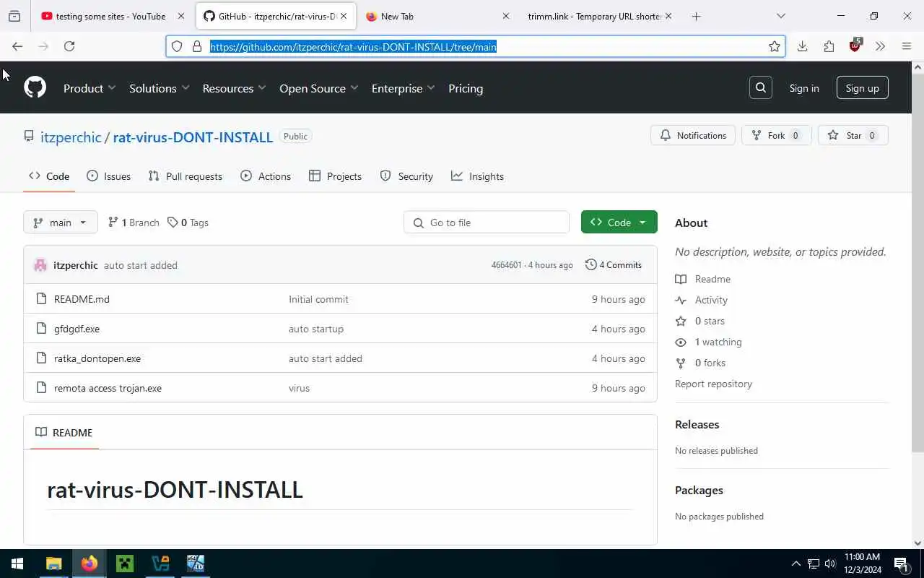Open Windows Start menu

pyautogui.click(x=17, y=564)
